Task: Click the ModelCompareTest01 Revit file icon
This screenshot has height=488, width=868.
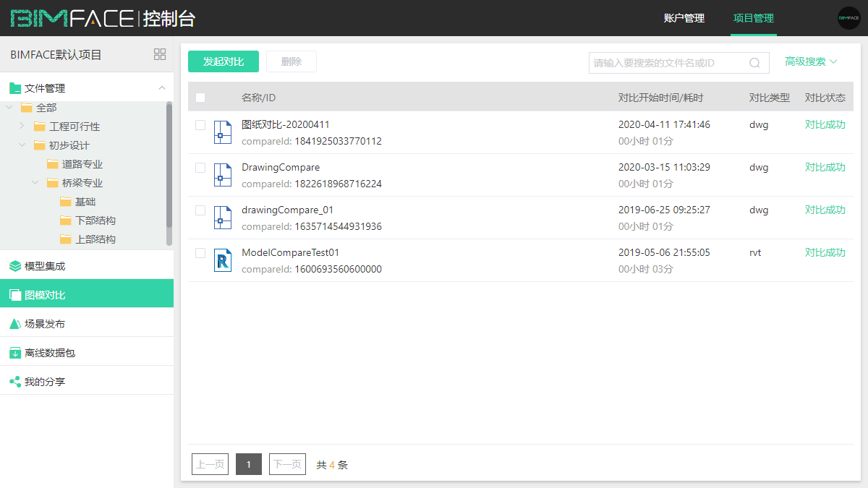Action: click(223, 260)
